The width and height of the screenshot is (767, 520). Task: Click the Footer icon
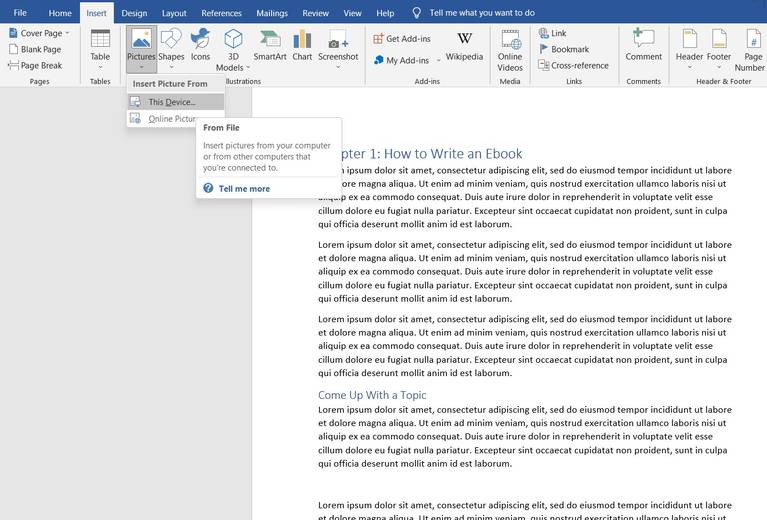coord(719,38)
